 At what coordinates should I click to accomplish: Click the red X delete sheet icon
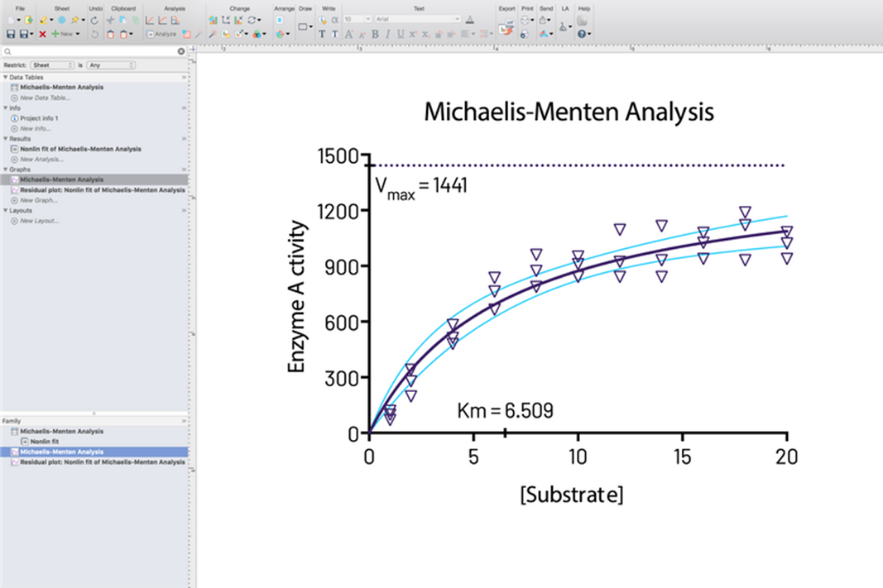tap(42, 34)
